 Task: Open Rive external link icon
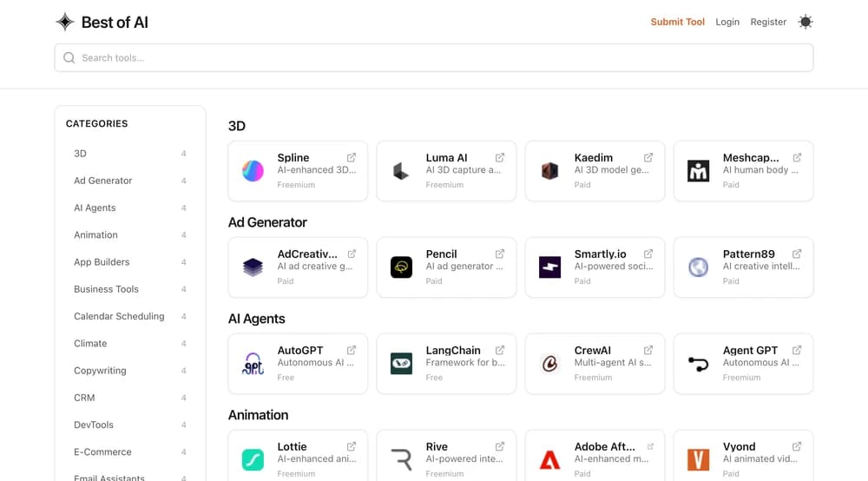pos(500,446)
